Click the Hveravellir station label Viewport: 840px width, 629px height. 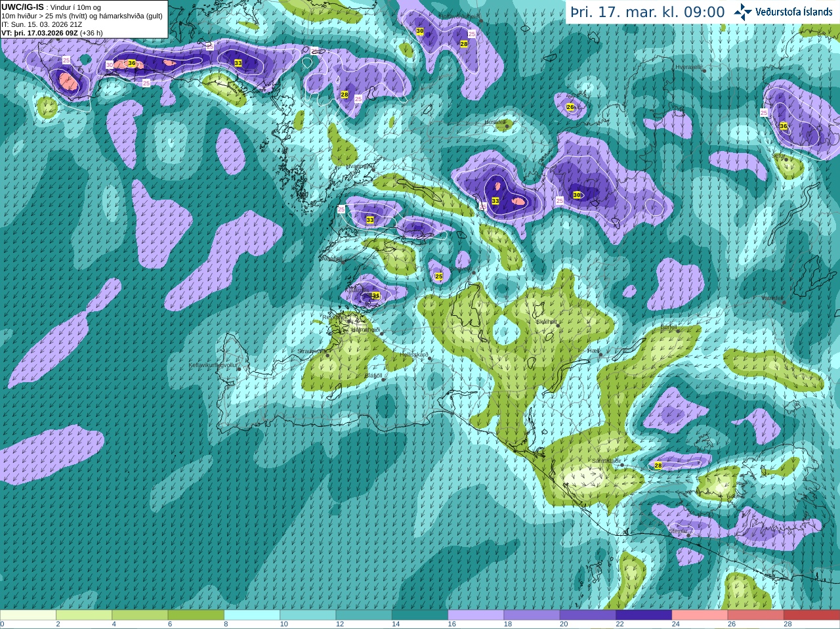(689, 67)
